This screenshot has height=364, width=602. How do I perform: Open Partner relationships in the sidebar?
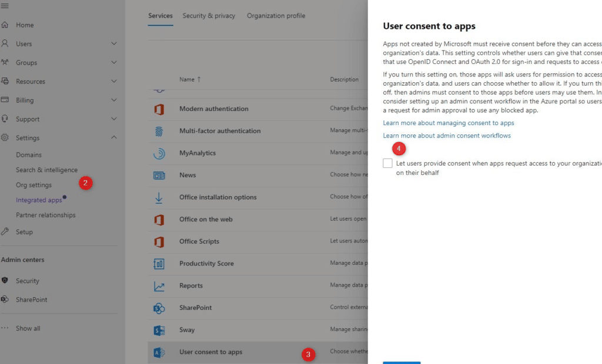(x=46, y=215)
